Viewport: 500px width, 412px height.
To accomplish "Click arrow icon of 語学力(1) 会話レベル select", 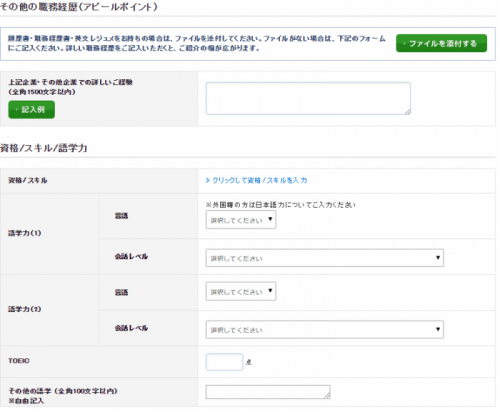I will point(438,257).
